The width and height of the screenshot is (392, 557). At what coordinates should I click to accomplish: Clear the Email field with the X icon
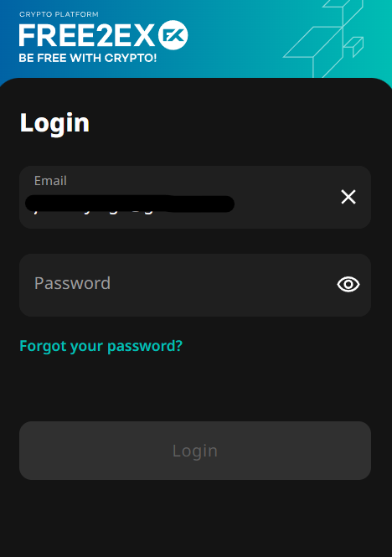tap(348, 197)
